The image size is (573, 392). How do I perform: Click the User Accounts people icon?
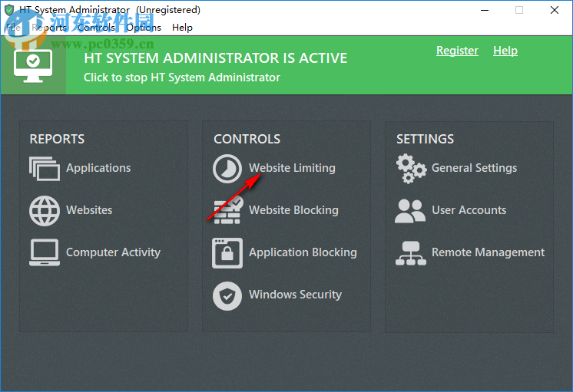click(x=410, y=211)
